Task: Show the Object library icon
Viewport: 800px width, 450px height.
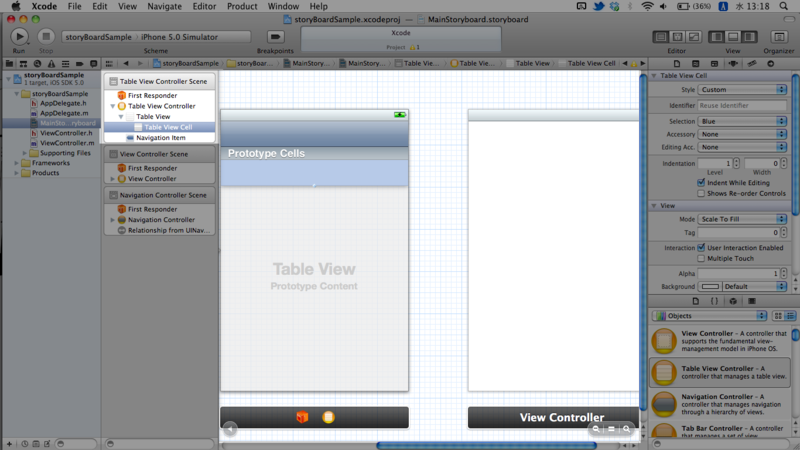Action: (x=733, y=301)
